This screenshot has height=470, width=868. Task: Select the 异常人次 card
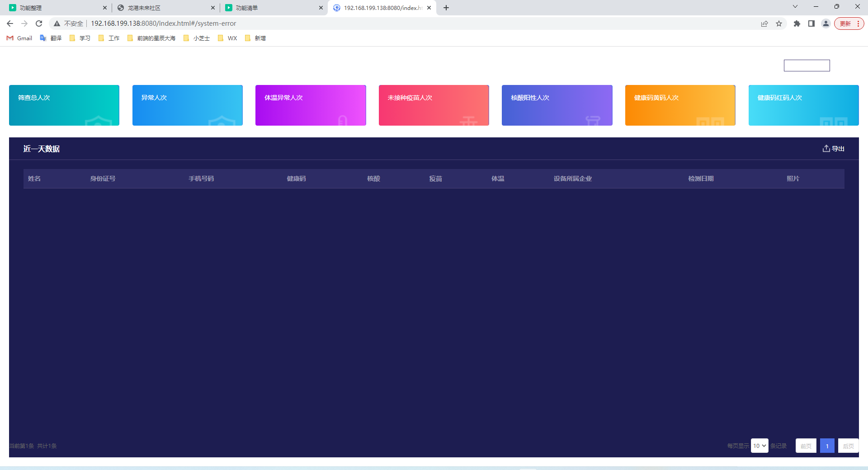[x=188, y=105]
